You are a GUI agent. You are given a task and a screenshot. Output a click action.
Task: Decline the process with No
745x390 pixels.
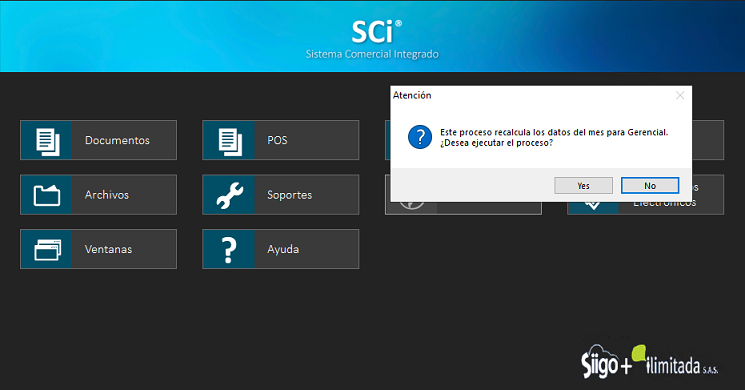[650, 186]
